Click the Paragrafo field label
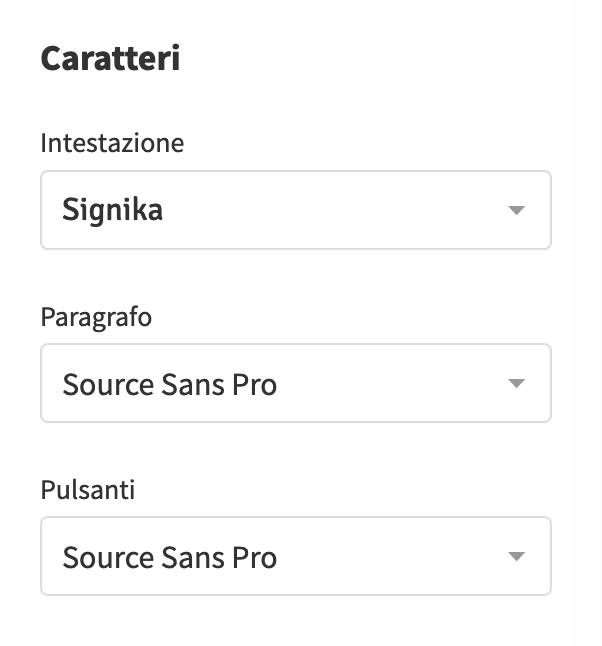 pyautogui.click(x=96, y=317)
